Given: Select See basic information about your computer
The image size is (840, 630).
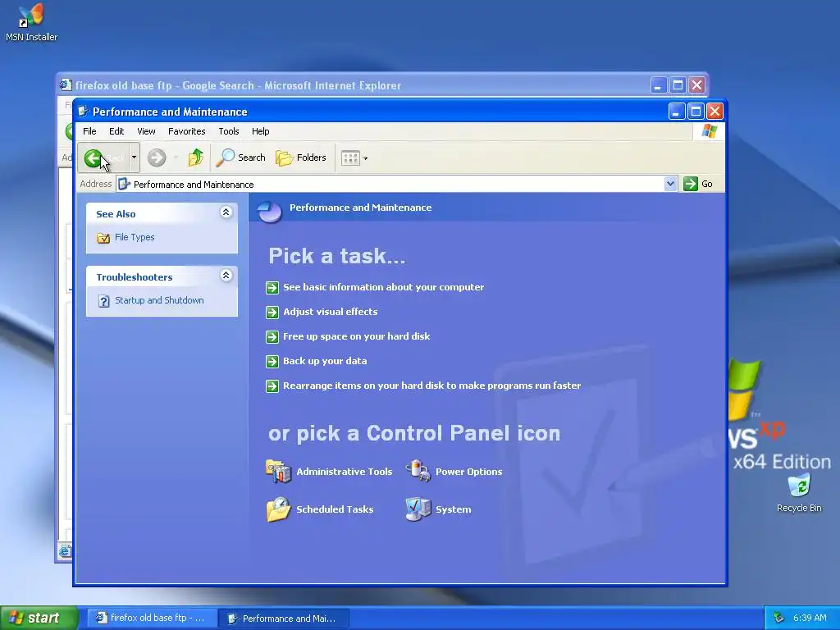Looking at the screenshot, I should 384,287.
